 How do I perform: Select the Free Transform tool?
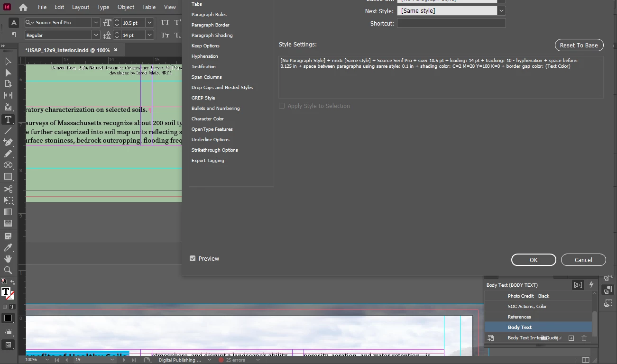pos(8,200)
